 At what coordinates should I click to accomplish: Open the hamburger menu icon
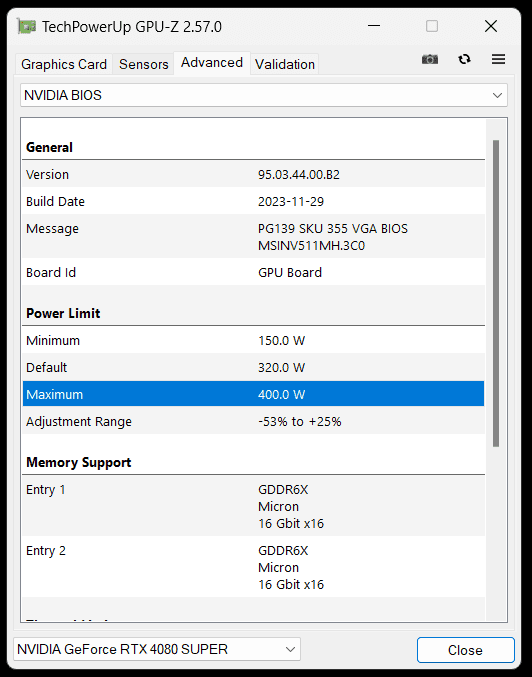point(498,59)
